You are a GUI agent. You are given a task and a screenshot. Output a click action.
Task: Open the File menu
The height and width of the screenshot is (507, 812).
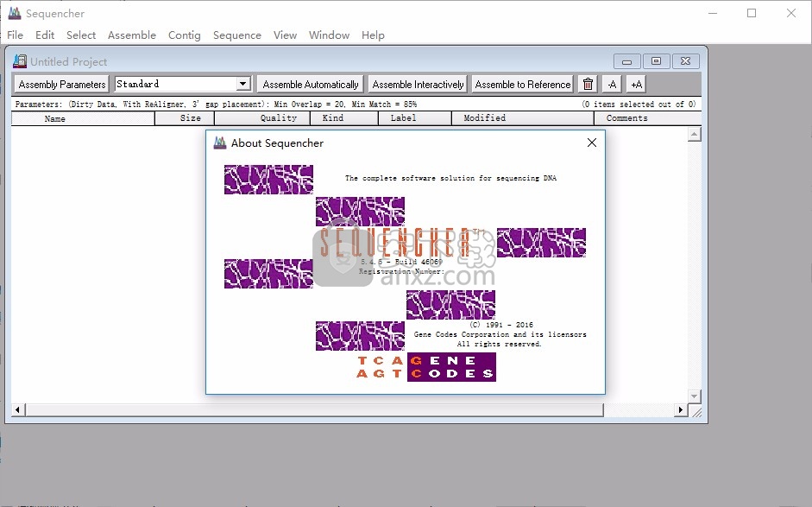[x=15, y=35]
